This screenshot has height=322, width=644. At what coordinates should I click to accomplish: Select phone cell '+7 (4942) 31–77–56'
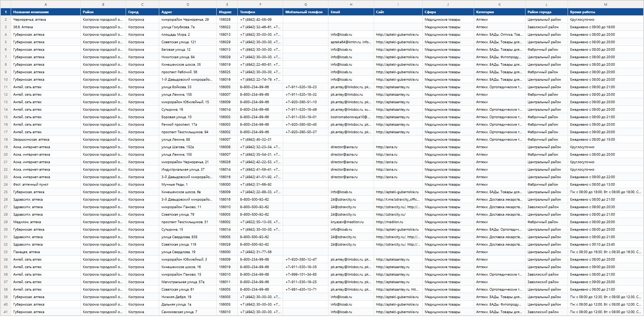pos(260,252)
